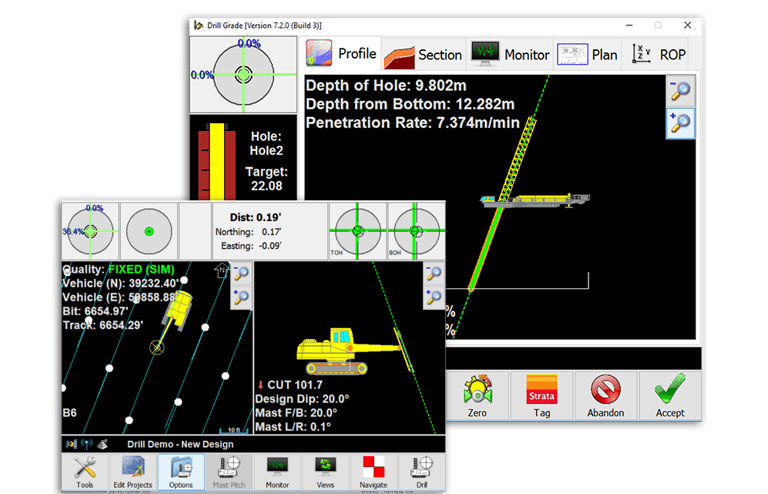Screen dimensions: 768x494
Task: Switch to the Profile tab
Action: pos(341,53)
